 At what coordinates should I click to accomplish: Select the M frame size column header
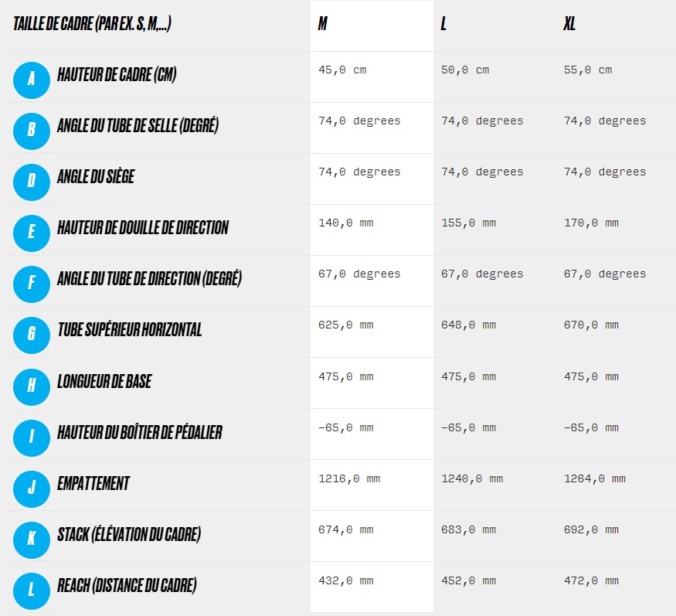click(x=322, y=23)
